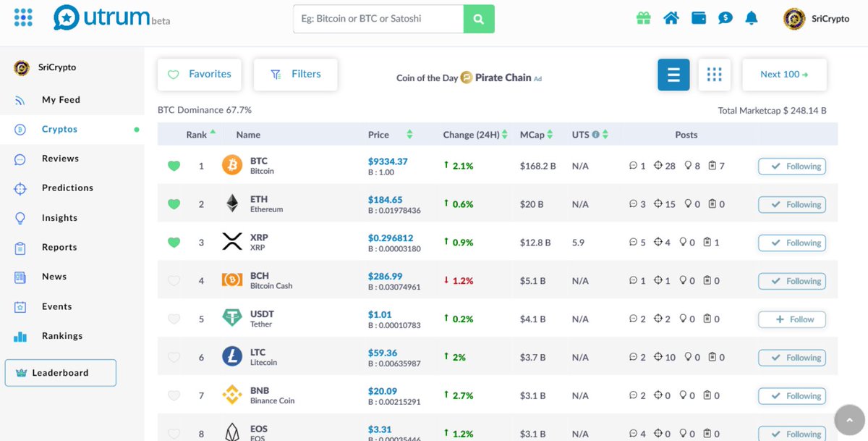Open Rankings from the sidebar
Viewport: 868px width, 441px height.
tap(61, 335)
